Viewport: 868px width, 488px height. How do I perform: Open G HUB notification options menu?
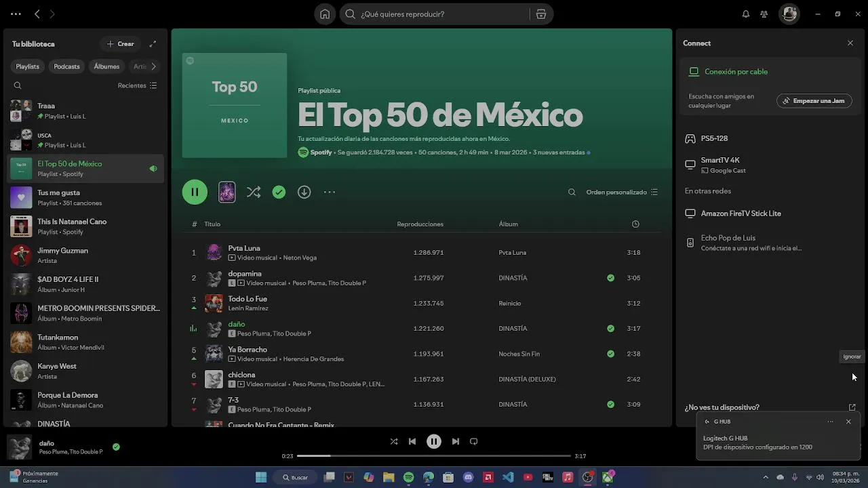[x=830, y=422]
